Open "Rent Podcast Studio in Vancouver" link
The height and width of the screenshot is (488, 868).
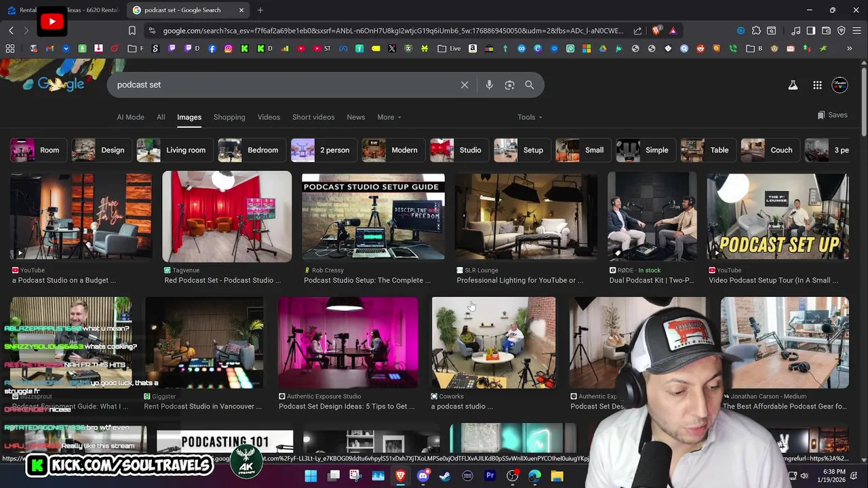[203, 406]
